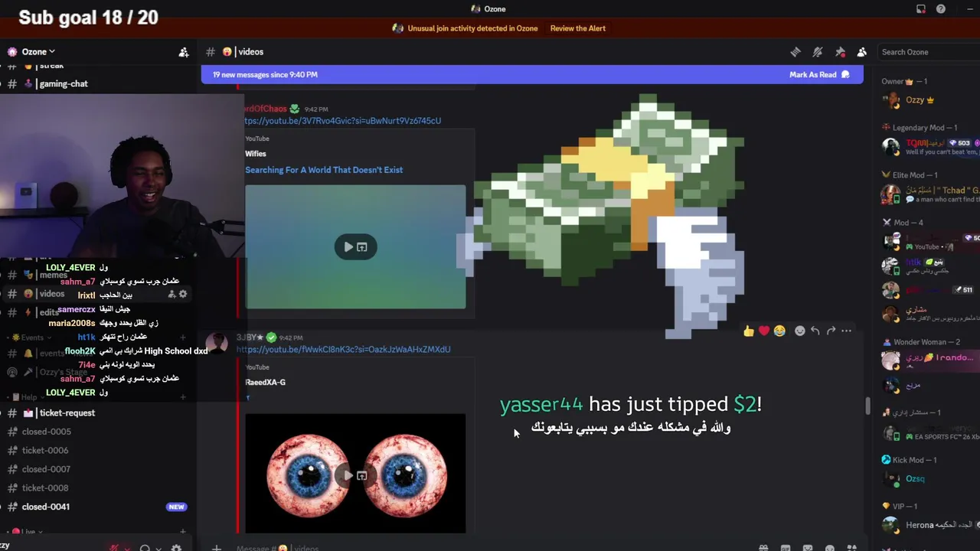Viewport: 980px width, 551px height.
Task: Create invite icon on videos channel
Action: [x=171, y=294]
